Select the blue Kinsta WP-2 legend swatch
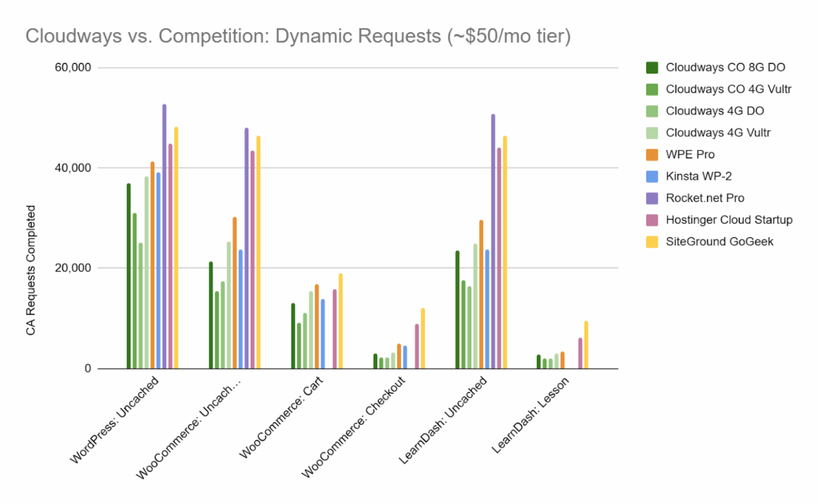 click(651, 176)
